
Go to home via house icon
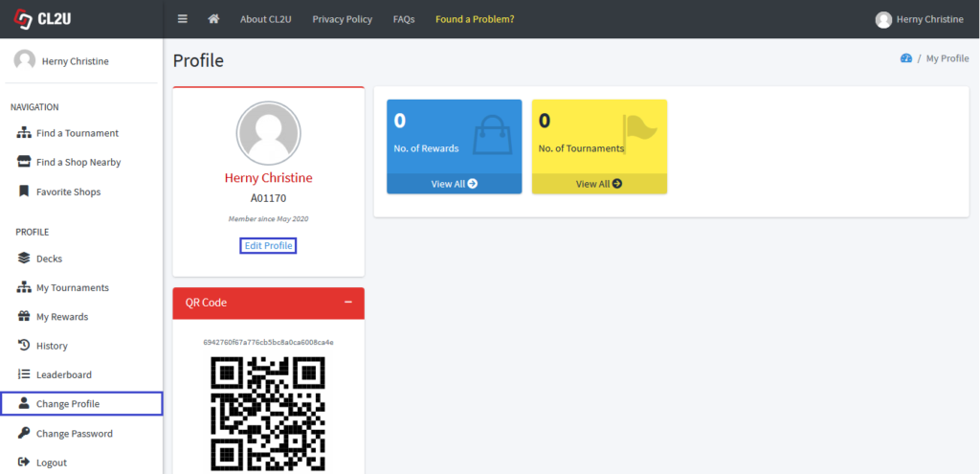click(x=213, y=19)
